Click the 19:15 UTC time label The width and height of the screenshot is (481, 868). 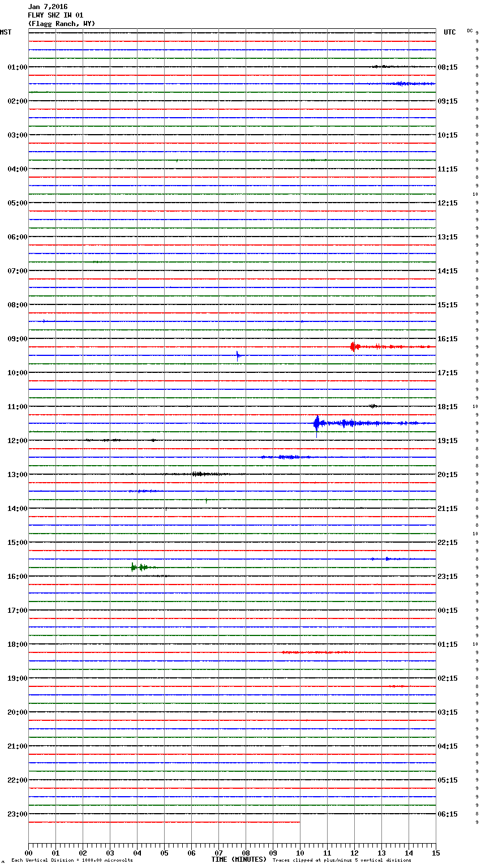coord(448,440)
